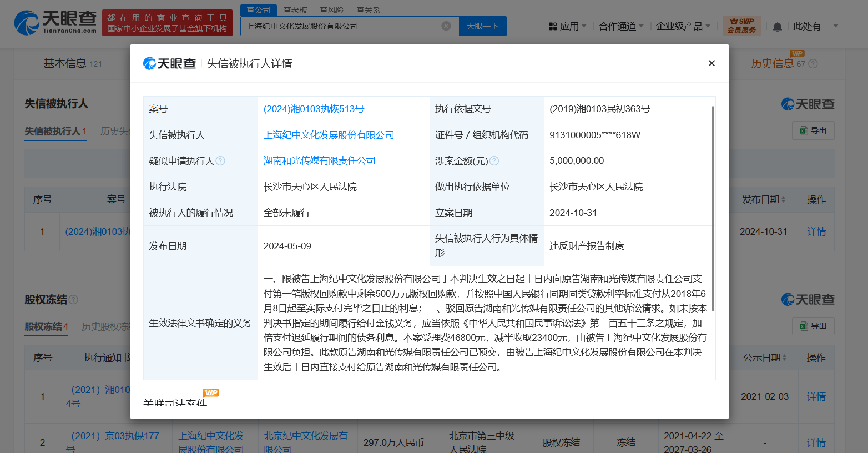Open 详情 for the 2024-10-31 row
Viewport: 868px width, 453px height.
coord(816,231)
